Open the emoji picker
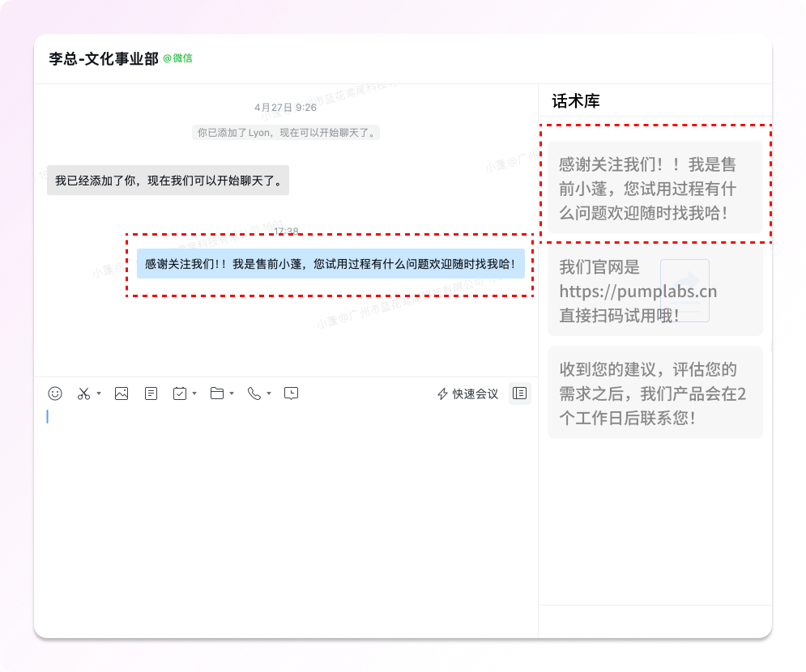The image size is (806, 672). [55, 393]
